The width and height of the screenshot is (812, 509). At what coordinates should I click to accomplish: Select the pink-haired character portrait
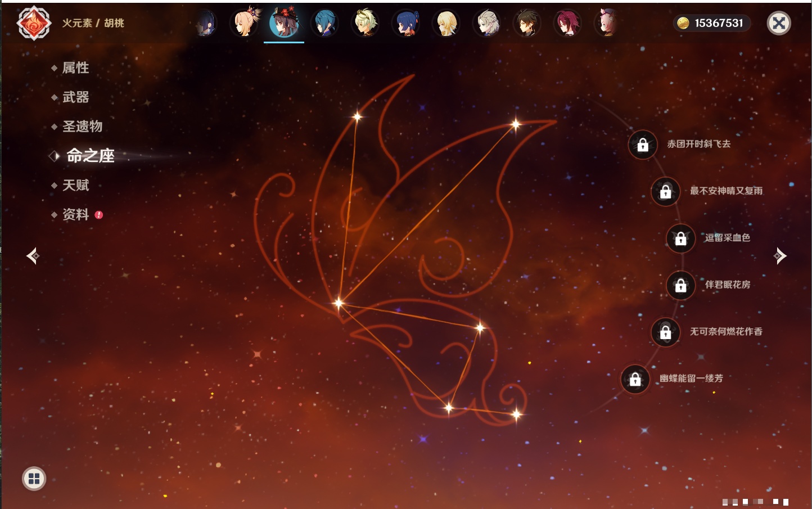607,23
